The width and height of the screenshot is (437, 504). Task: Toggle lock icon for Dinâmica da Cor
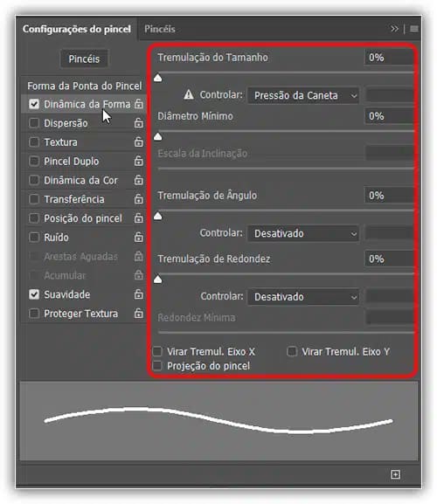[139, 180]
